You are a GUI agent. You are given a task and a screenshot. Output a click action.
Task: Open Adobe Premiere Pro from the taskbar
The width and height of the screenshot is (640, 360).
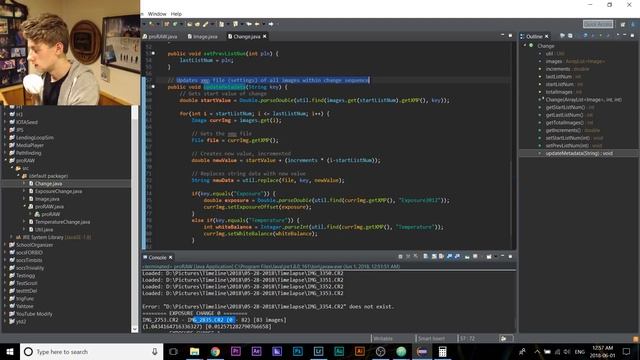(x=236, y=351)
